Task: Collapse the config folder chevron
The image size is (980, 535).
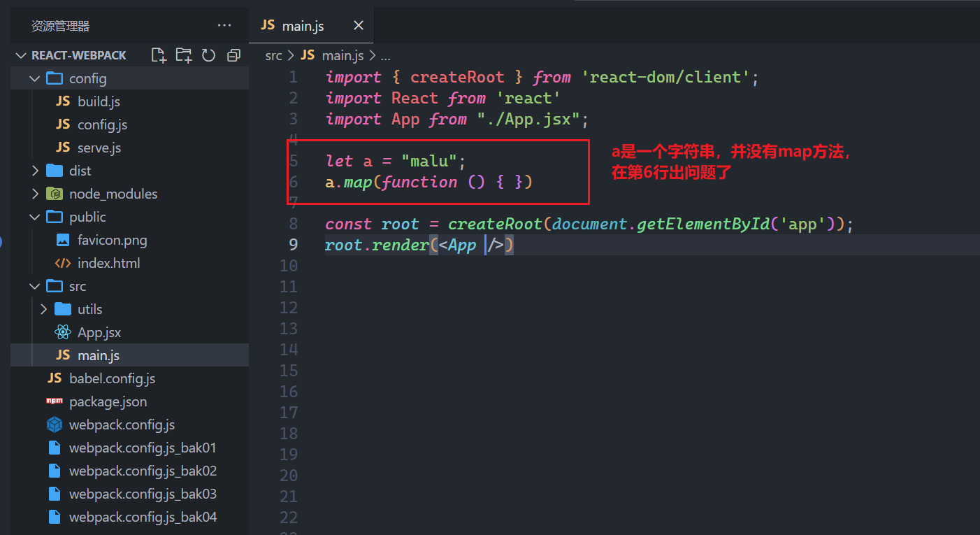Action: 35,78
